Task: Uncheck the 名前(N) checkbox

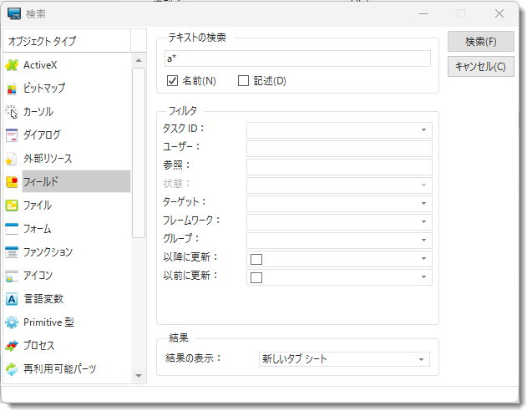Action: click(173, 81)
